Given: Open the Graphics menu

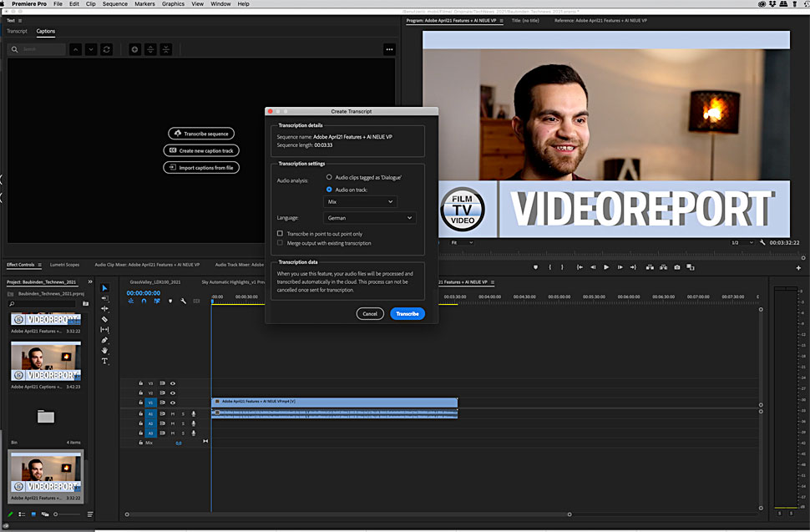Looking at the screenshot, I should point(173,3).
